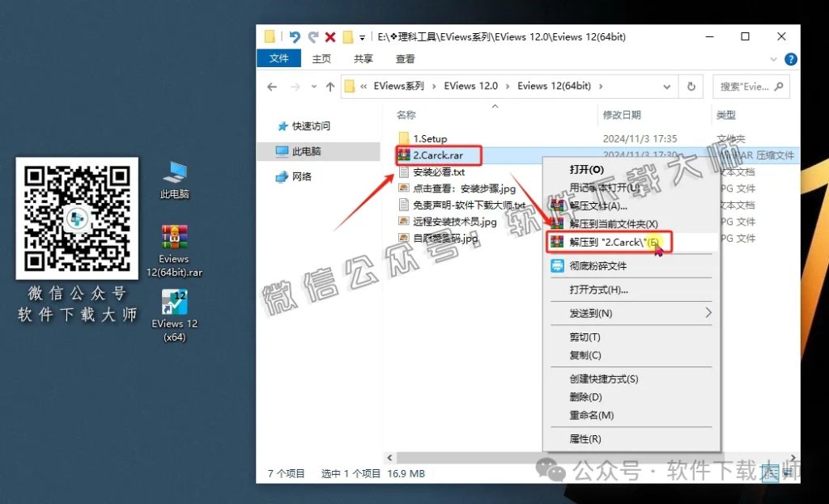This screenshot has height=504, width=829.
Task: Navigate up one folder with the up arrow
Action: [x=329, y=86]
